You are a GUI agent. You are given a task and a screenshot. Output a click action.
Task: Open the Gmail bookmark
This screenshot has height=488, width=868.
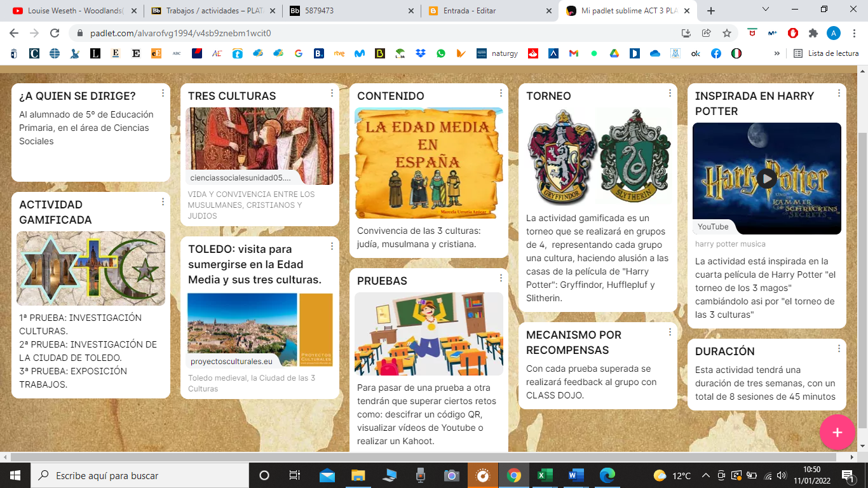pos(574,54)
